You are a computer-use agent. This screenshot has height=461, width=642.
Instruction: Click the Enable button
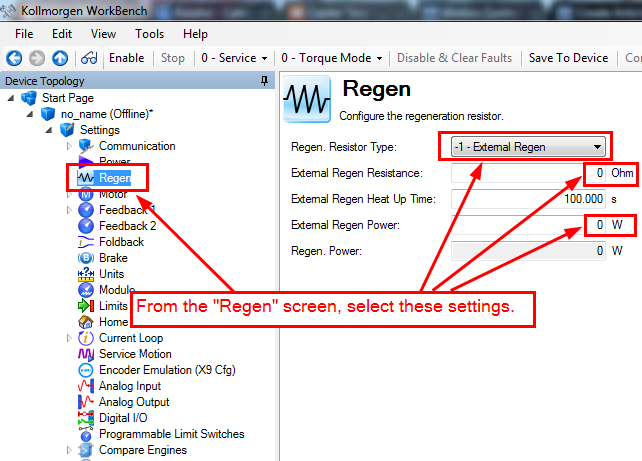[127, 58]
